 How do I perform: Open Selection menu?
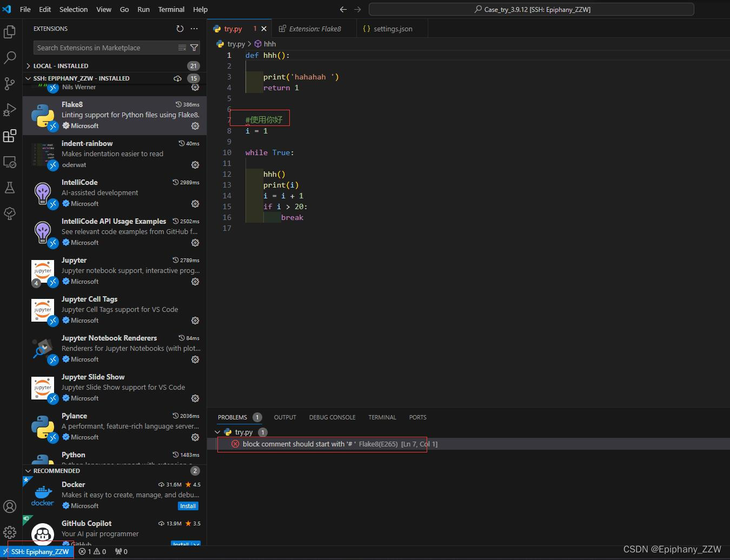[x=74, y=9]
